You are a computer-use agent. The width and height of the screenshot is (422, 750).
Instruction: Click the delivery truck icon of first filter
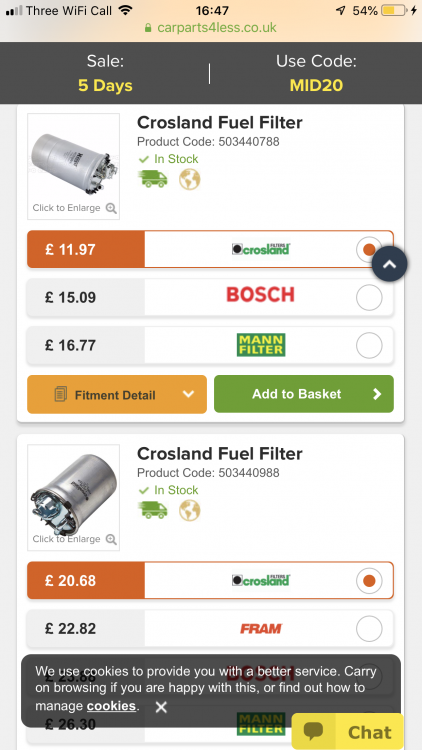coord(153,179)
